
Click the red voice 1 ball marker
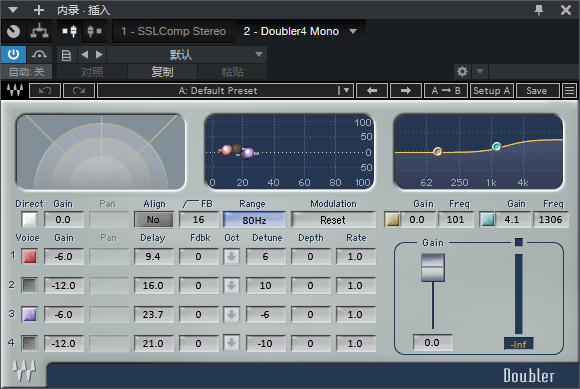pyautogui.click(x=226, y=150)
